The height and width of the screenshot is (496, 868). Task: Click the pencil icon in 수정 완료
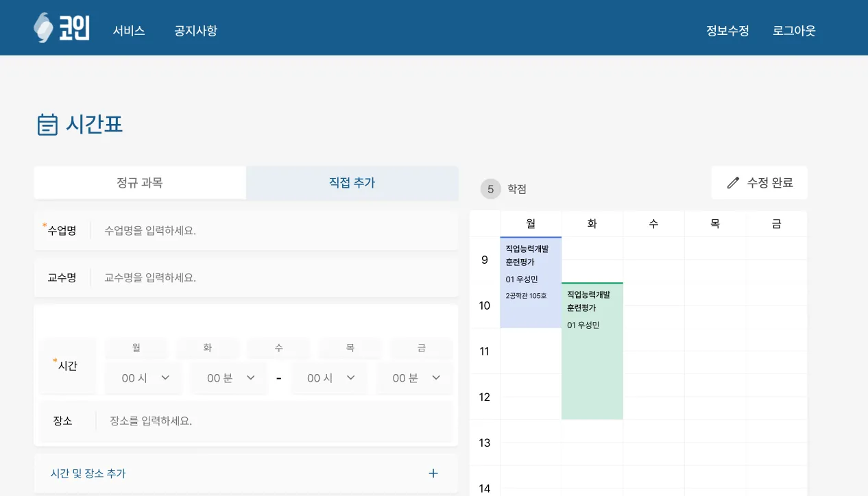click(x=733, y=183)
